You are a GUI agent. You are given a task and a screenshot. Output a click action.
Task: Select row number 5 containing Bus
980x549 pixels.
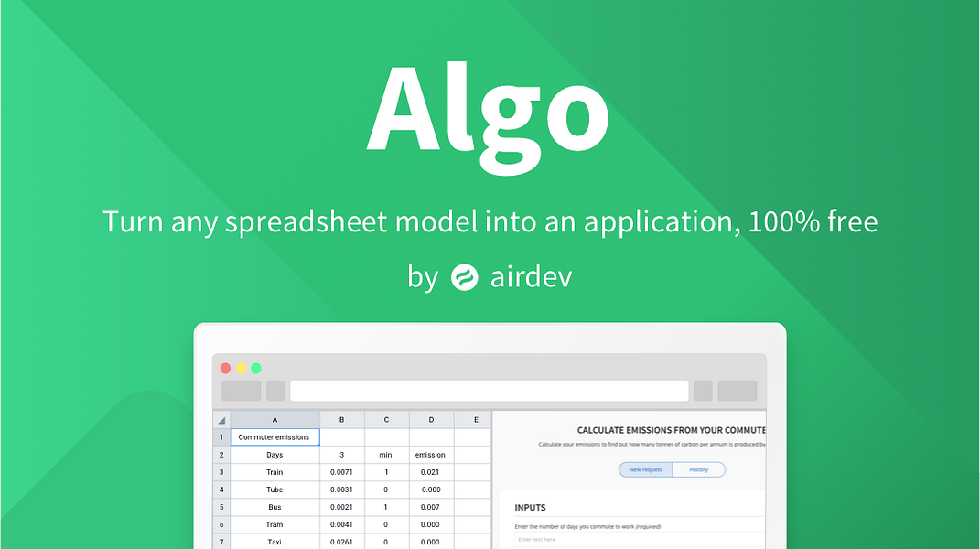coord(221,507)
